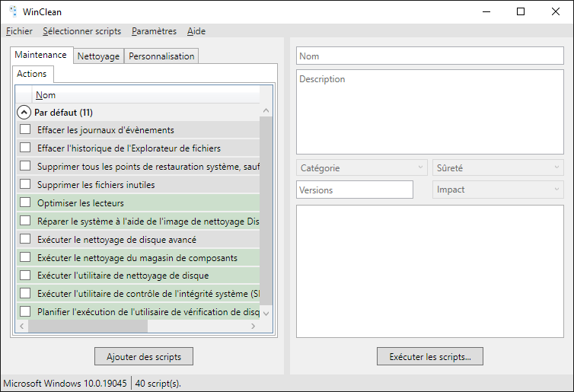Click the 40 script(s). status bar entry

click(158, 383)
